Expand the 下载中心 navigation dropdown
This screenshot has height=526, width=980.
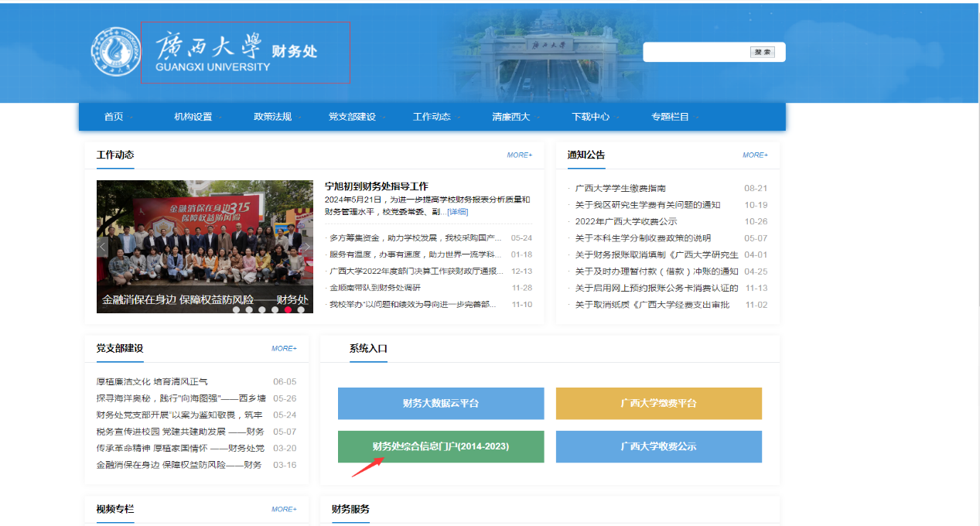coord(590,117)
